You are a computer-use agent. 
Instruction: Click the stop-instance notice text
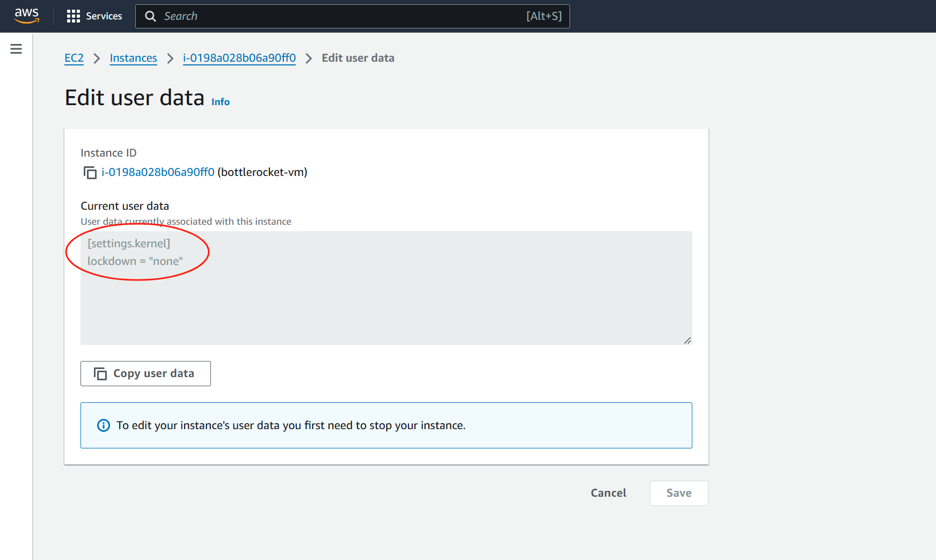(x=291, y=425)
